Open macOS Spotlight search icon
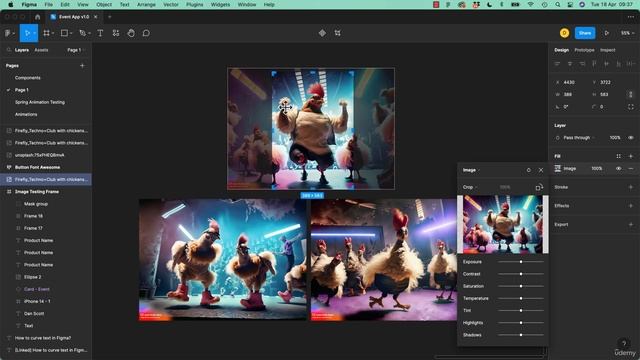The image size is (640, 360). point(557,4)
